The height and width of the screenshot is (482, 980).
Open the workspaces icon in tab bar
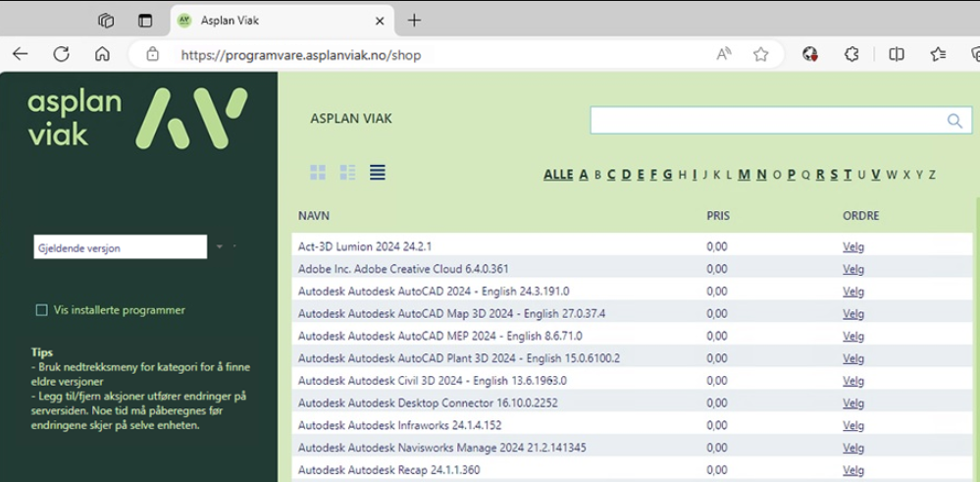click(x=106, y=21)
